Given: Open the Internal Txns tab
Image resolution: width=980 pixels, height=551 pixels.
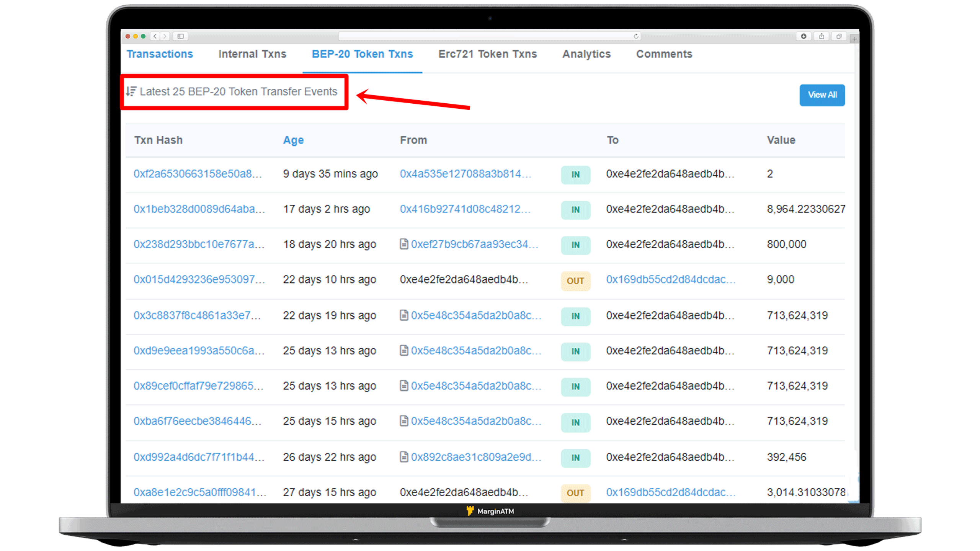Looking at the screenshot, I should (252, 54).
